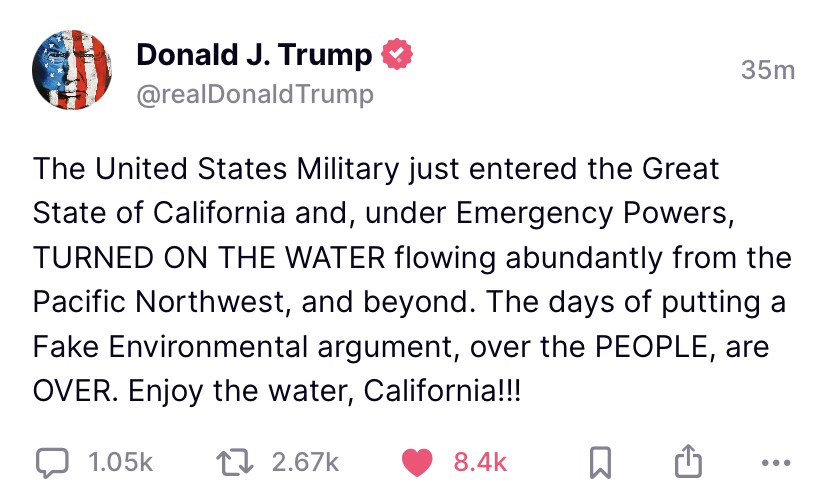The width and height of the screenshot is (828, 498).
Task: Open Donald J. Trump display name
Action: [253, 54]
